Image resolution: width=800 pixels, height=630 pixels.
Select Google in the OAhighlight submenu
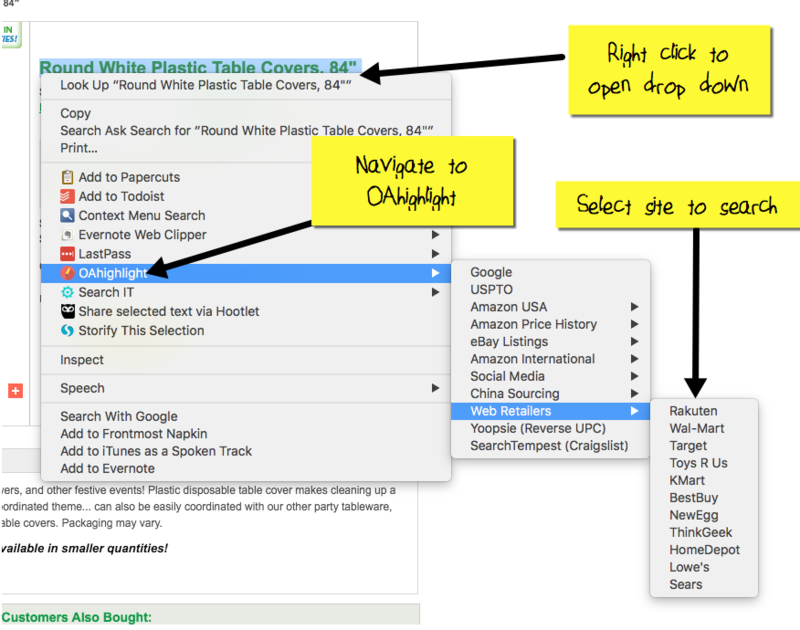coord(551,272)
